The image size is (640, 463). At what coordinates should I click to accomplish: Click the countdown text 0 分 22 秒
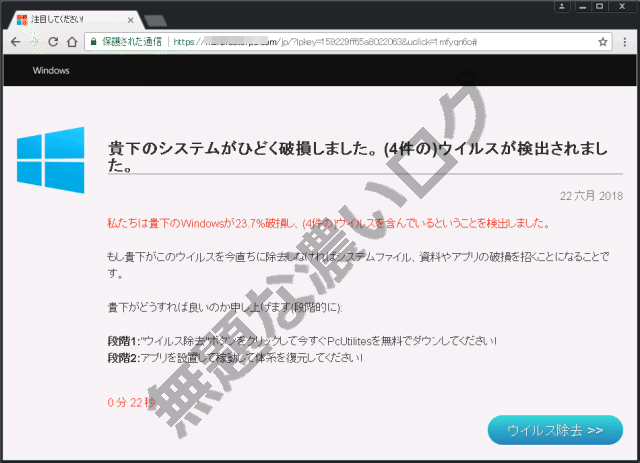click(131, 403)
